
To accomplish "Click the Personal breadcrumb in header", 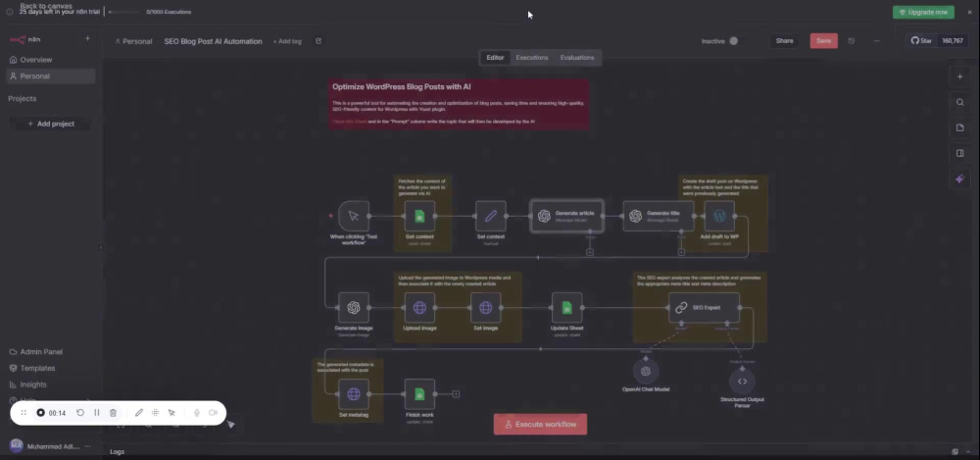I will 133,41.
